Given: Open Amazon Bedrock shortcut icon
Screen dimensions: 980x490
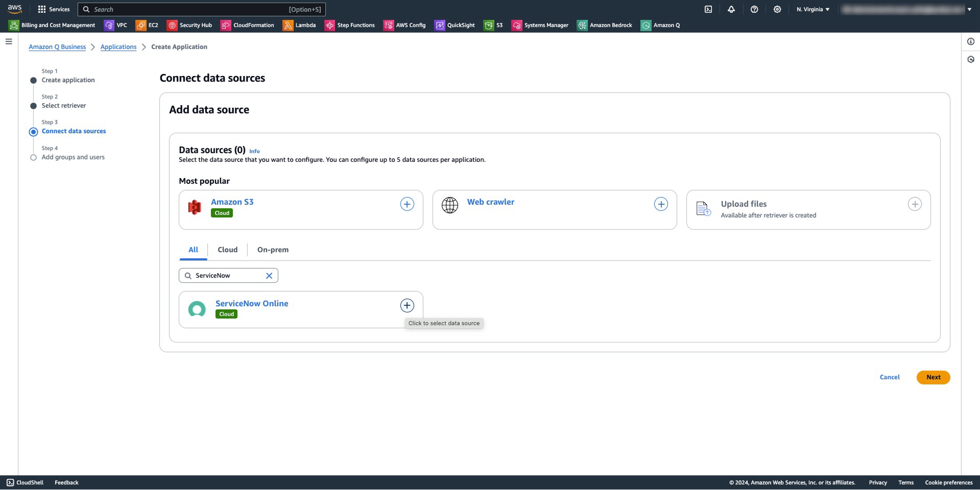Looking at the screenshot, I should click(582, 25).
